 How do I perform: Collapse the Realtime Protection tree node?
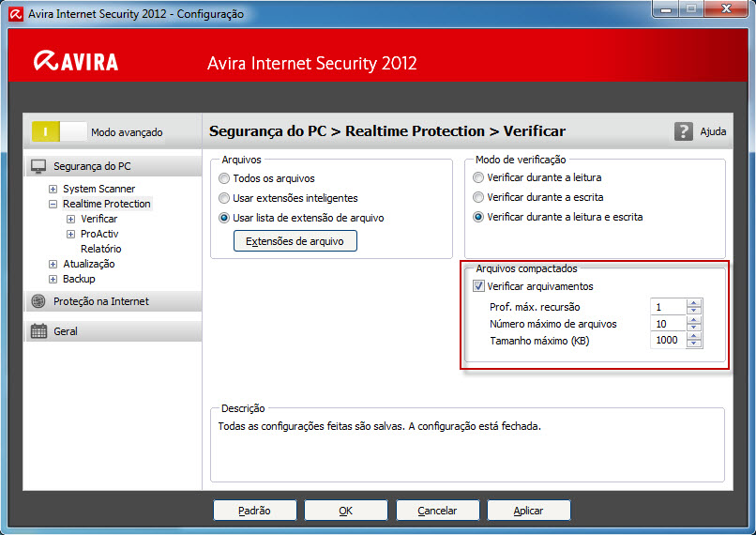(53, 204)
